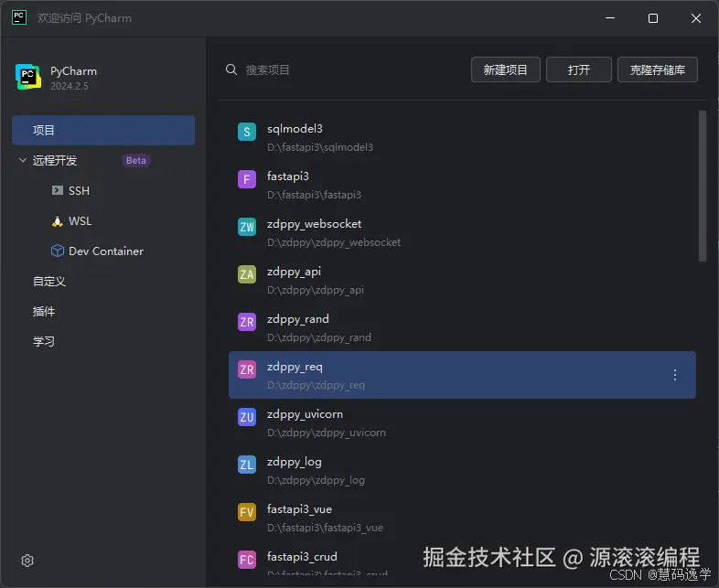Click the sqlmodel3 project icon

click(247, 132)
